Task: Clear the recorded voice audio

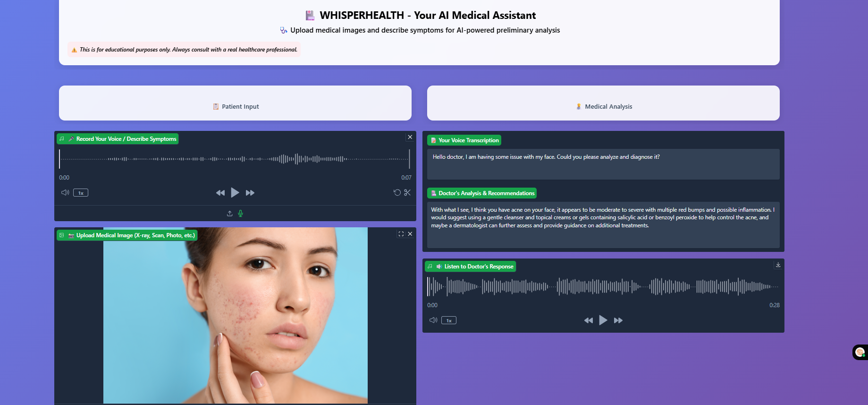Action: coord(410,137)
